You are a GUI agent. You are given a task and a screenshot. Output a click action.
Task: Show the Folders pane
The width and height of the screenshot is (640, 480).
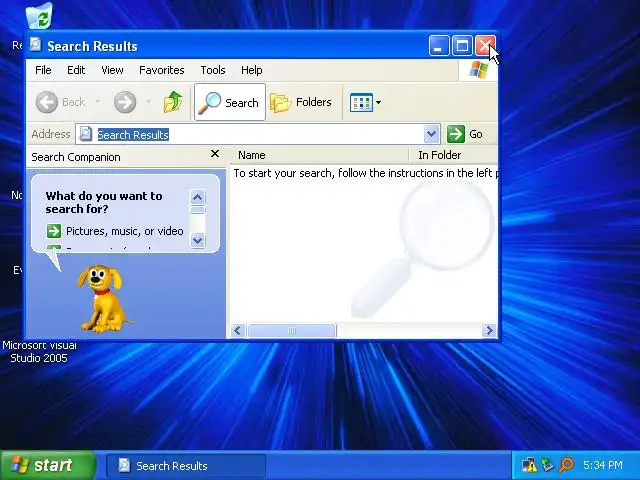pos(301,102)
